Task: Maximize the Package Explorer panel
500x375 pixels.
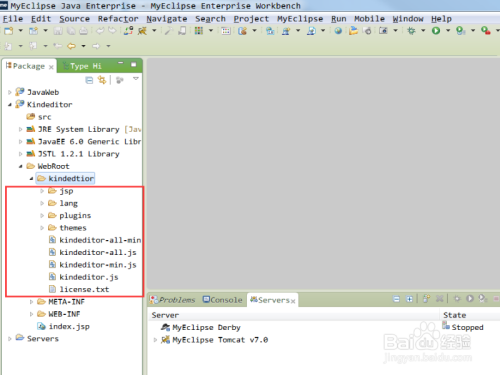Action: (134, 64)
